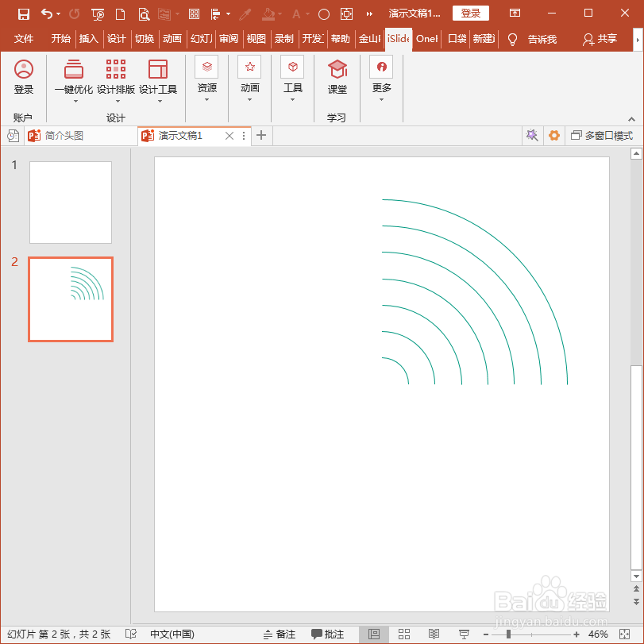Screen dimensions: 644x644
Task: Go to next slide double-arrow button
Action: pos(636,602)
